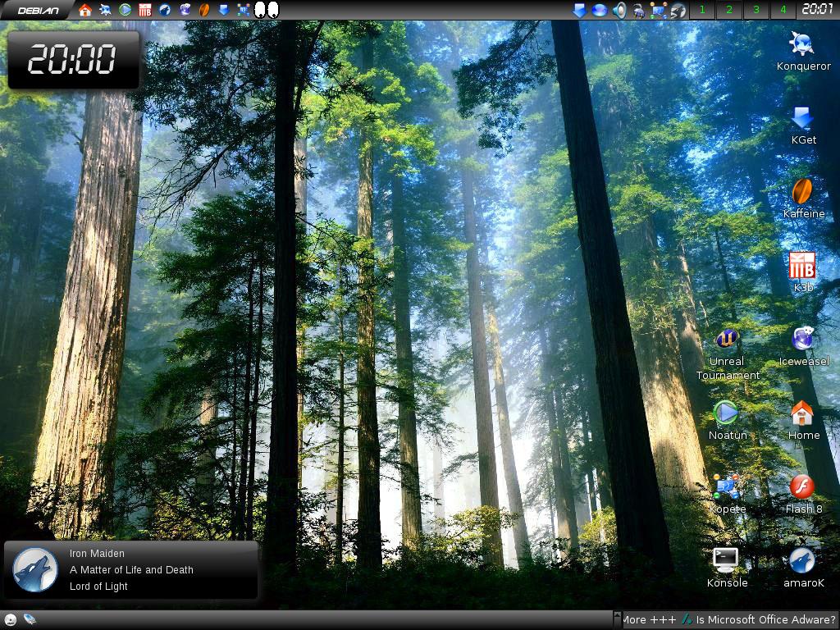Open the Konqueror desktop icon
Viewport: 840px width, 630px height.
point(803,52)
